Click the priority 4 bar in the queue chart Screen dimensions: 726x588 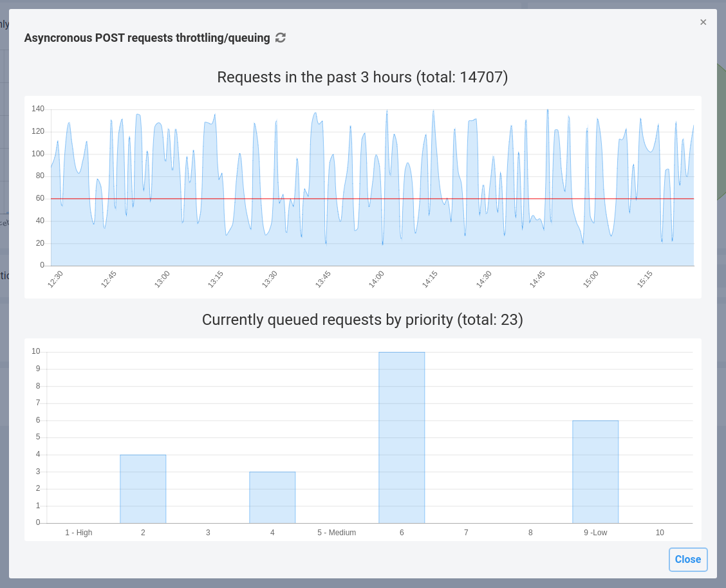point(272,497)
